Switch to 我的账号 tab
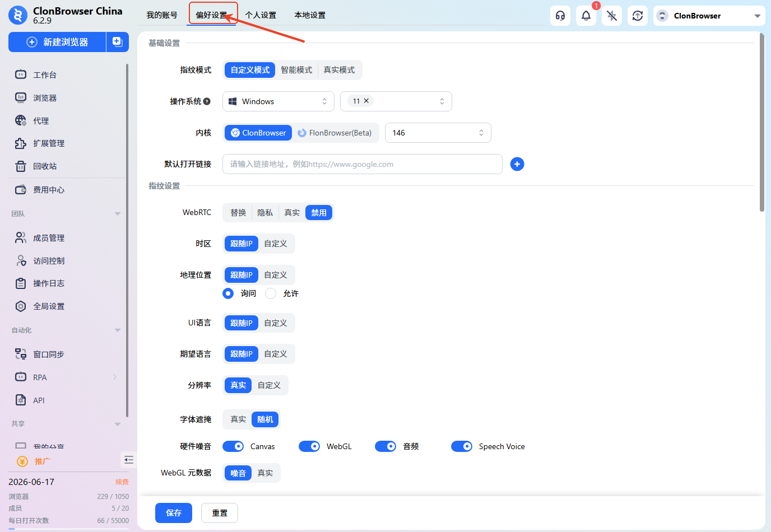Viewport: 771px width, 532px height. point(162,15)
